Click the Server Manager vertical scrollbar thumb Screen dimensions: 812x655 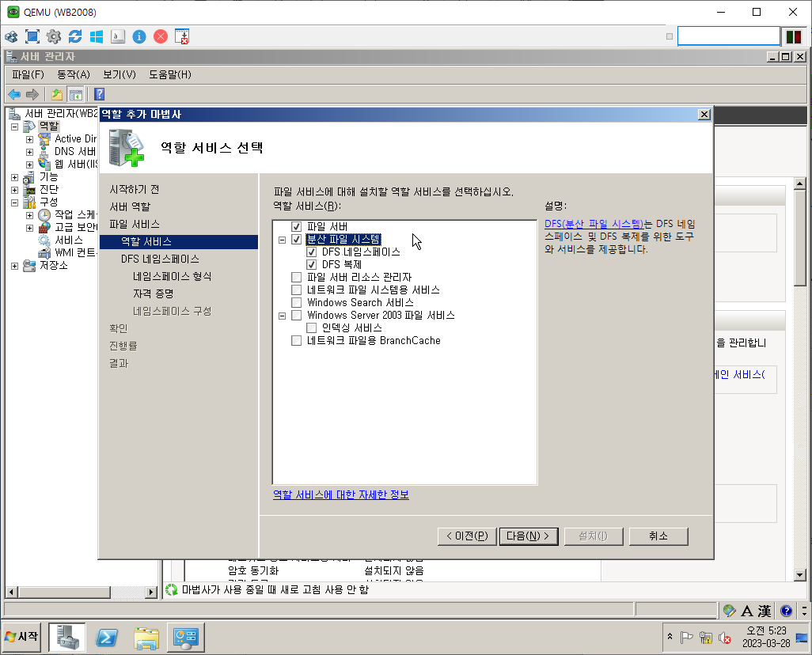800,237
